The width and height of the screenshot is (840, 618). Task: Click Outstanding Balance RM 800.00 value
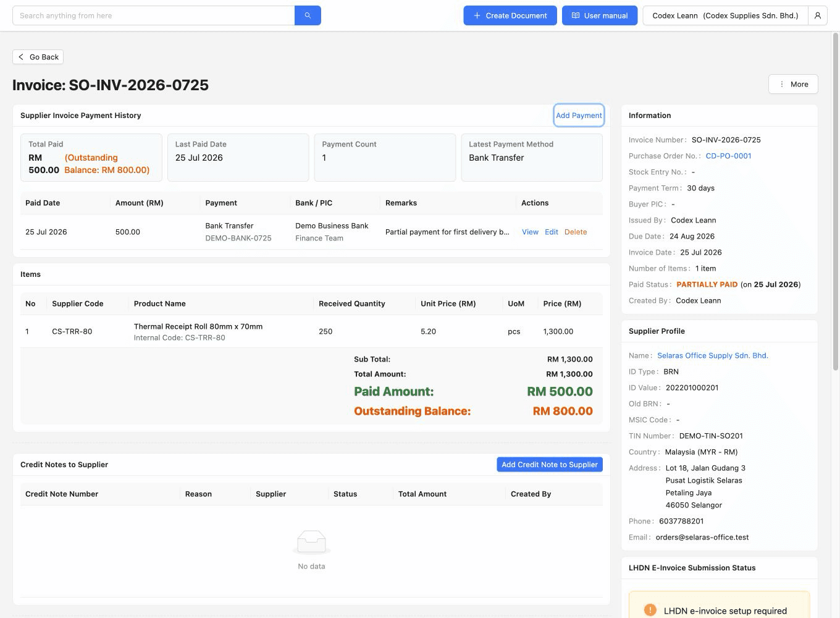tap(563, 411)
